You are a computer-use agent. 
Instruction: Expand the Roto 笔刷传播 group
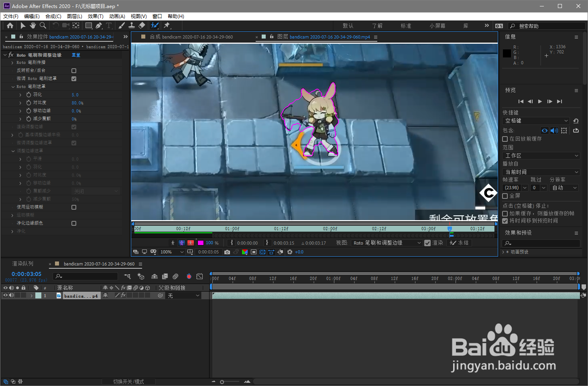pyautogui.click(x=12, y=63)
